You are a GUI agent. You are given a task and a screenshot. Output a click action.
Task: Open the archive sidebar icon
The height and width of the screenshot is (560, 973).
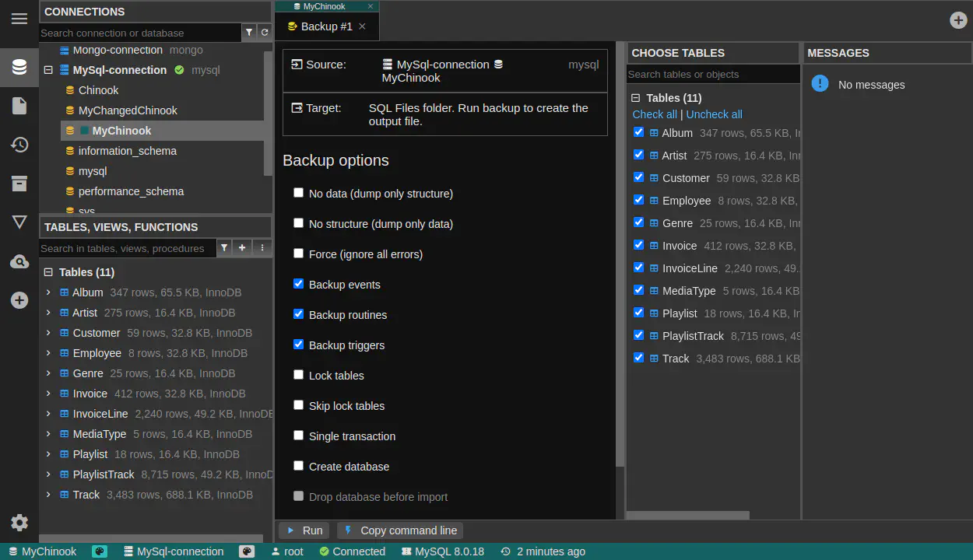19,184
